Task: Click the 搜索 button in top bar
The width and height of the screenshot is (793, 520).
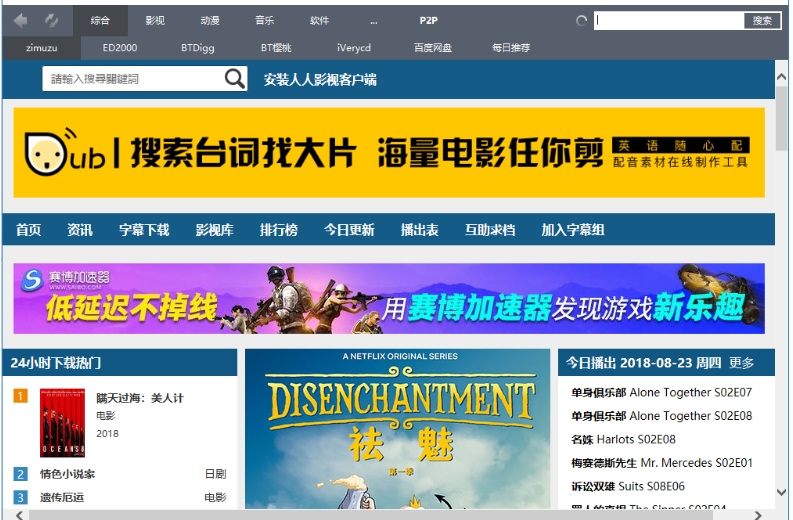Action: [x=762, y=21]
